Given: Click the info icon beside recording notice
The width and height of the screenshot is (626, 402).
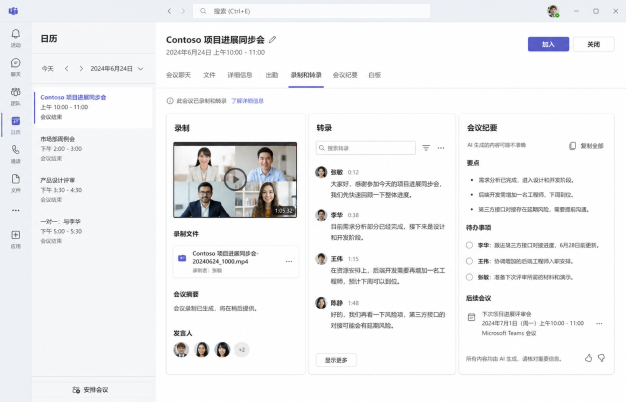Looking at the screenshot, I should tap(170, 101).
